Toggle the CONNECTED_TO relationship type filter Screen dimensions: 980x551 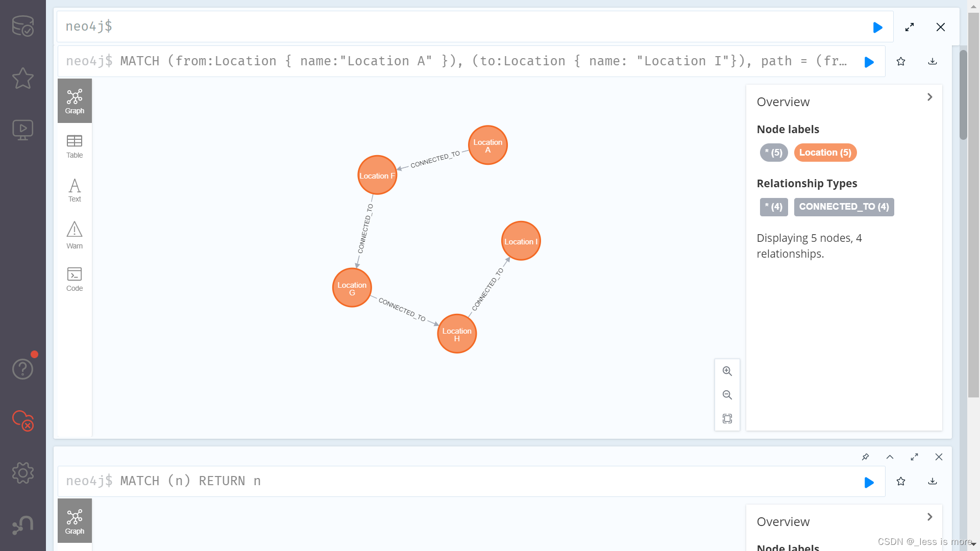(843, 207)
